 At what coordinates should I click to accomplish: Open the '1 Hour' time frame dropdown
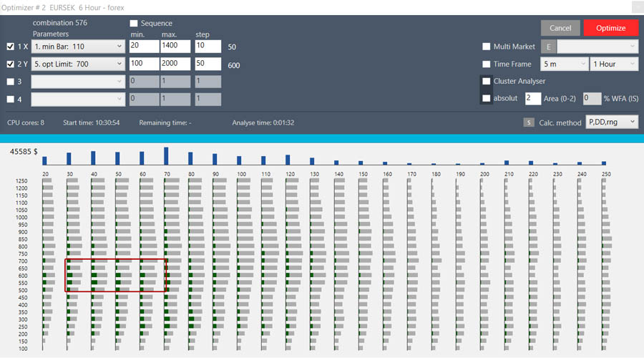(x=614, y=64)
